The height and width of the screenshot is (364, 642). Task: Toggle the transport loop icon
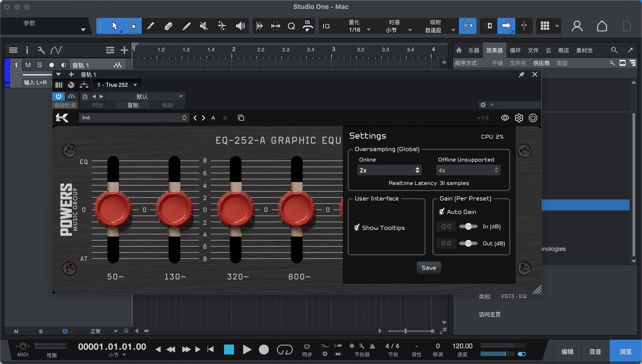[285, 350]
